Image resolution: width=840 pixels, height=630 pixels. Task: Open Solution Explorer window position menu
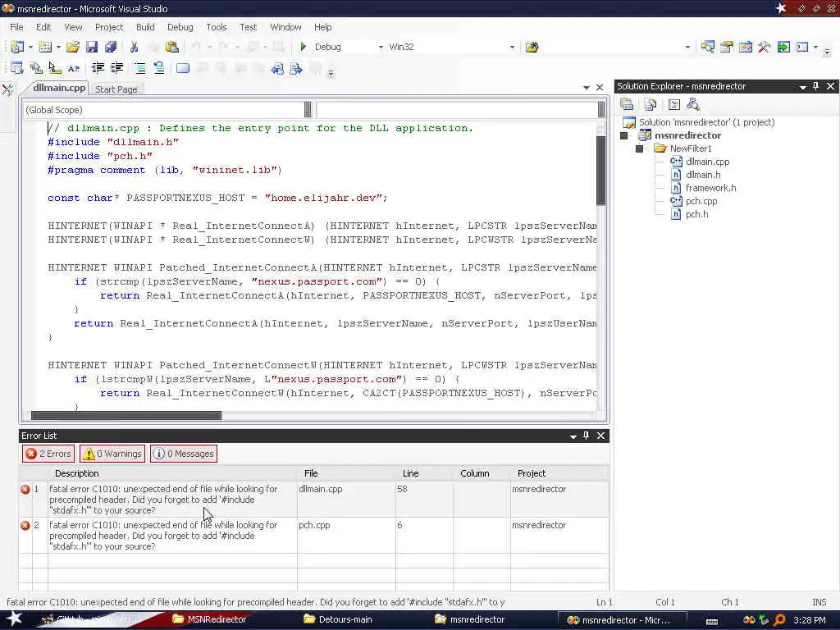click(x=802, y=87)
